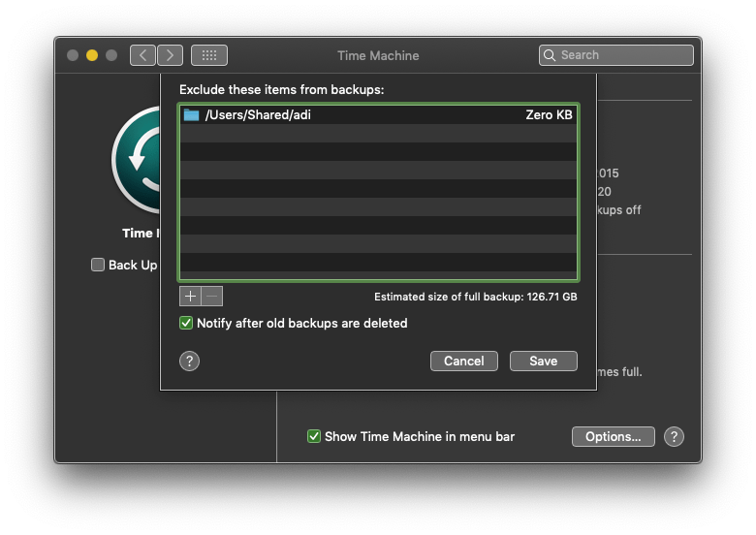Click the Search field in the toolbar
This screenshot has height=535, width=756.
pos(616,55)
